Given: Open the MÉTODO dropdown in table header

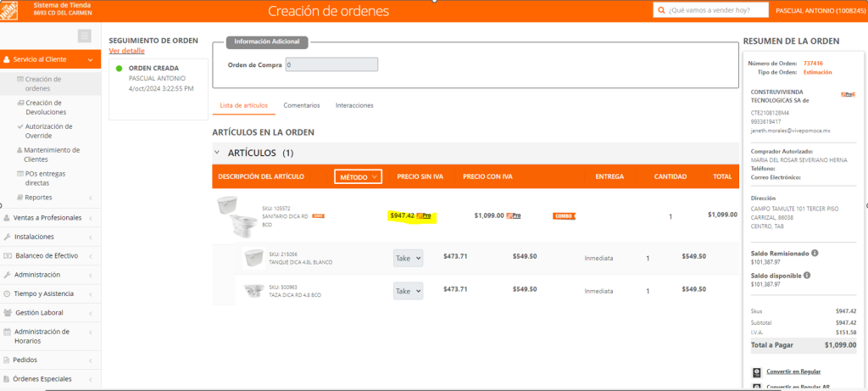Looking at the screenshot, I should pos(358,176).
